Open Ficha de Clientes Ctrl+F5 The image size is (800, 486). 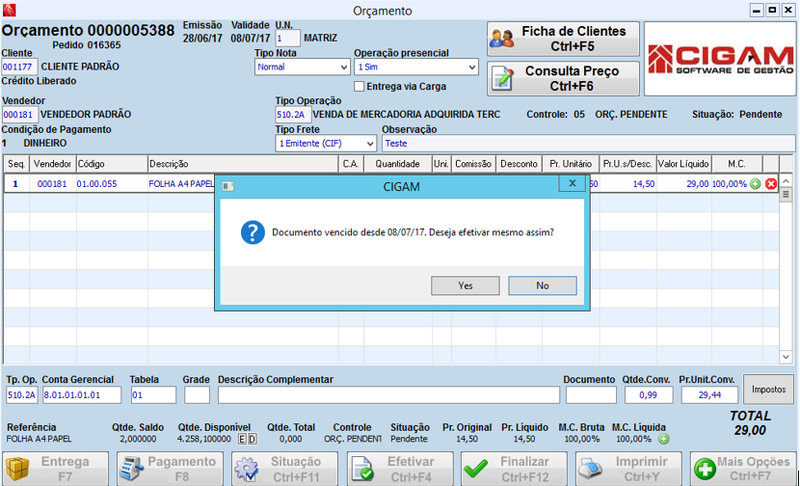coord(563,39)
